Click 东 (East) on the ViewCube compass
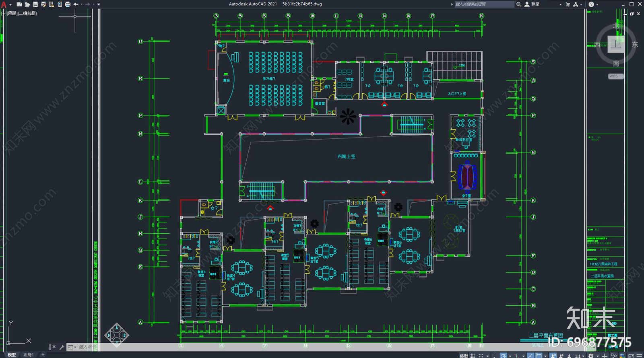Viewport: 644px width, 358px height. click(635, 45)
